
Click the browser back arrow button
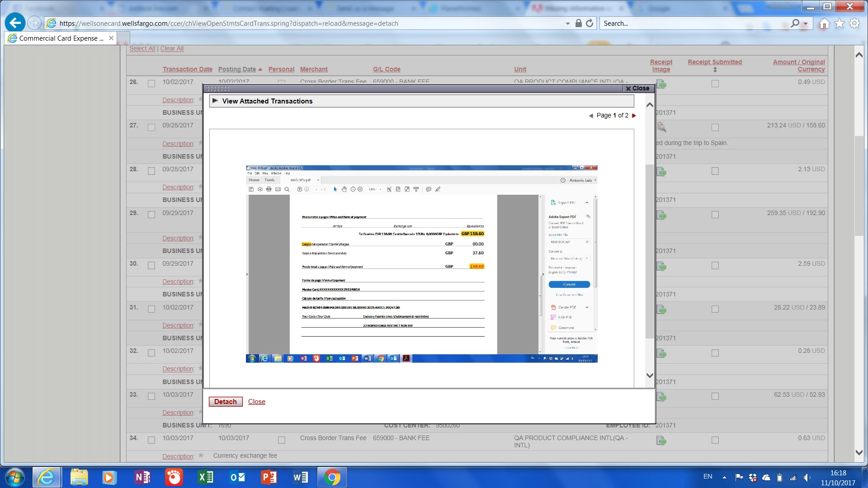[x=15, y=23]
